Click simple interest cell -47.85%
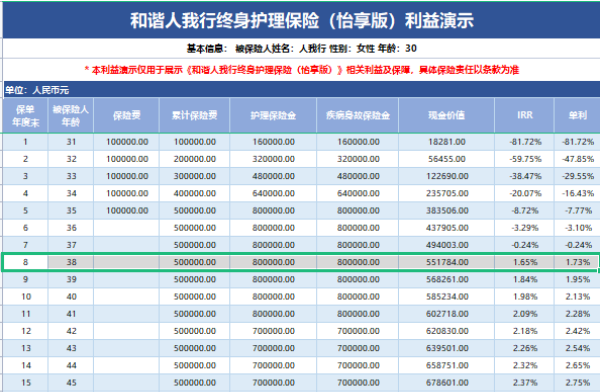 (577, 159)
